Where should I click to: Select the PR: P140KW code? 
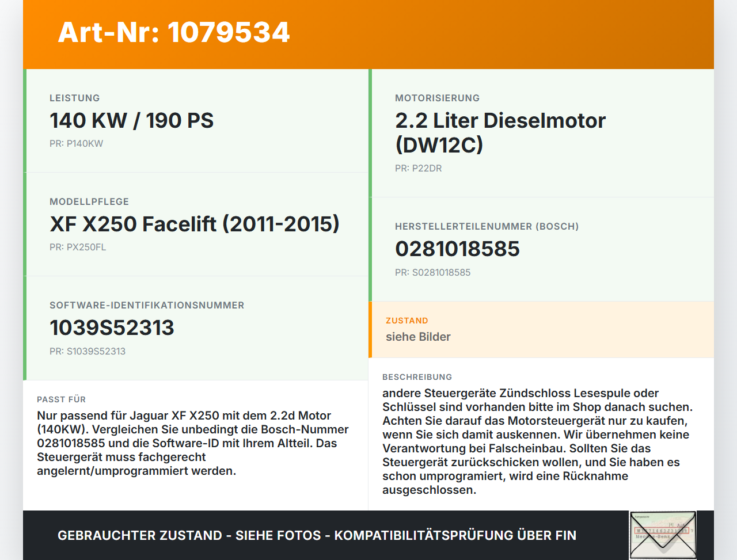tap(76, 143)
